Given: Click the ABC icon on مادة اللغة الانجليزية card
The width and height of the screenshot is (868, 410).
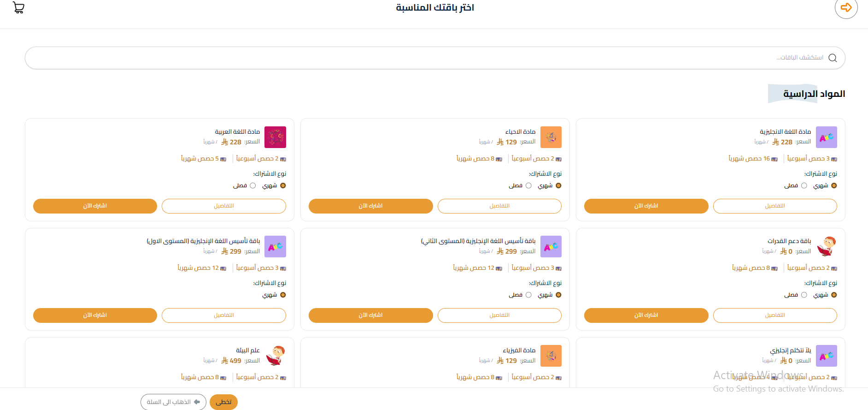Looking at the screenshot, I should [826, 137].
